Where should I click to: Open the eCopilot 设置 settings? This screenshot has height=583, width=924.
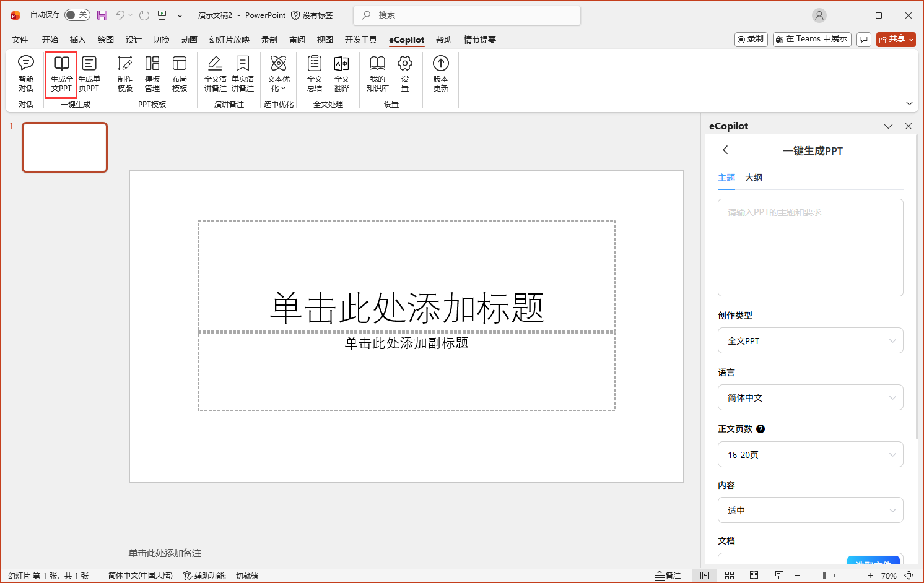pyautogui.click(x=404, y=74)
